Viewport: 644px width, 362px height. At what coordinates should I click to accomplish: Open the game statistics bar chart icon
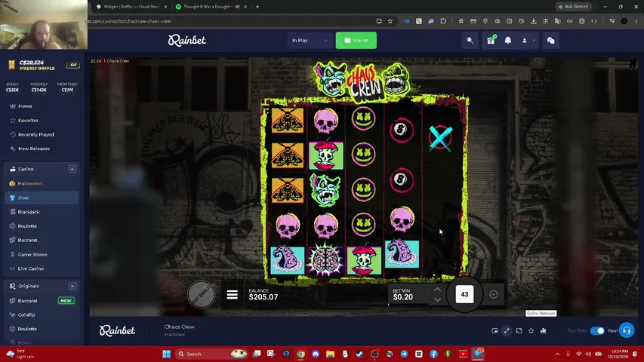point(544,331)
